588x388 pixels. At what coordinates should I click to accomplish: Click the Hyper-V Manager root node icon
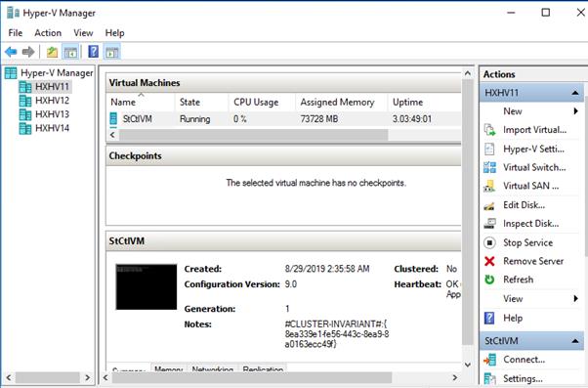[11, 72]
